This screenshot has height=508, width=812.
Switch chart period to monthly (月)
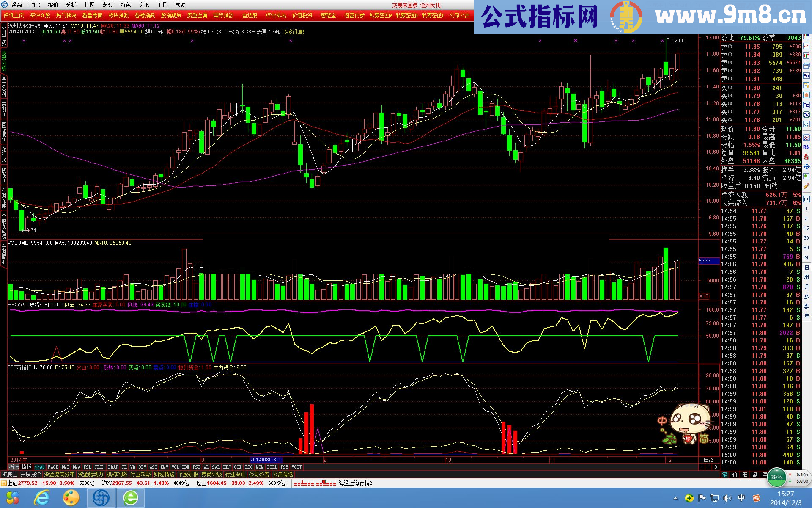(x=807, y=287)
